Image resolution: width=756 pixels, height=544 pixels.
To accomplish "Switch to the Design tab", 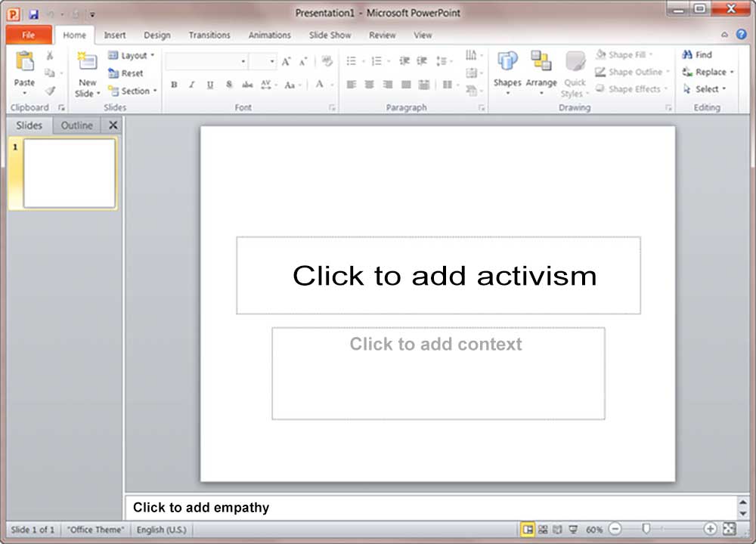I will [x=157, y=36].
